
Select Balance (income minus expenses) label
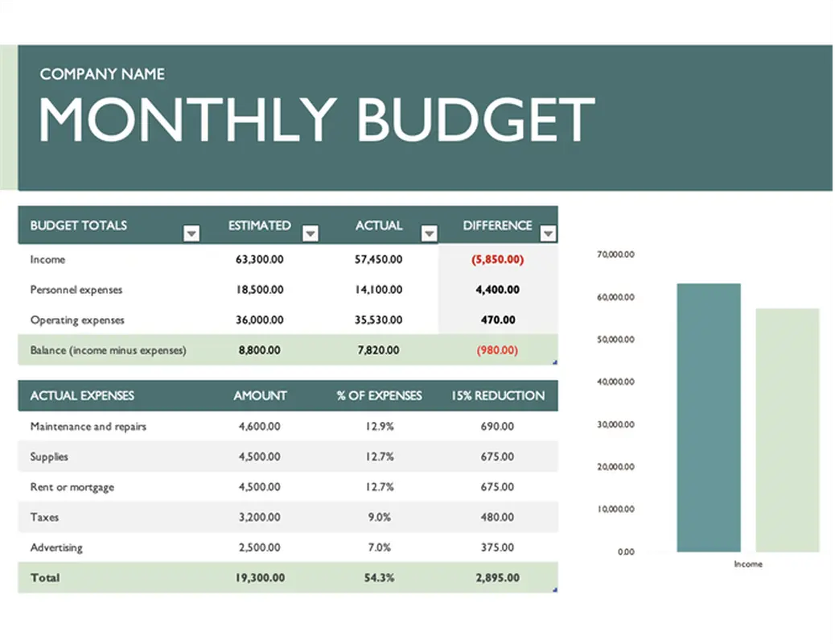[108, 350]
